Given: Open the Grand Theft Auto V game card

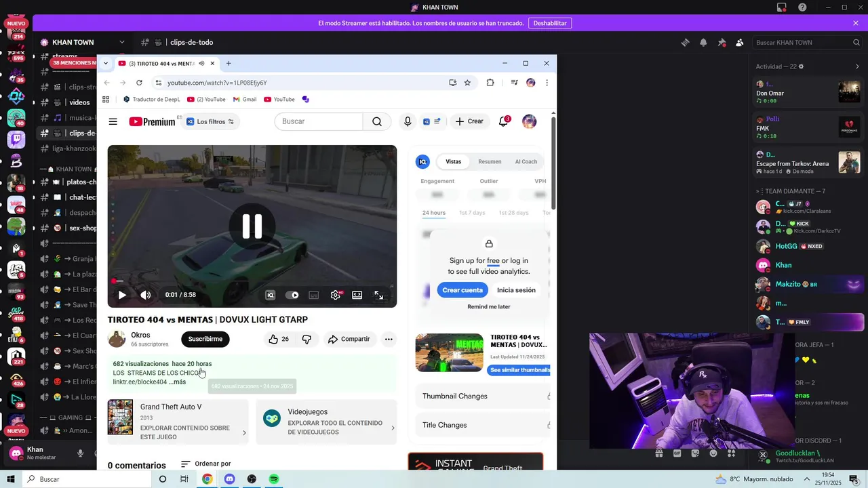Looking at the screenshot, I should click(x=178, y=422).
